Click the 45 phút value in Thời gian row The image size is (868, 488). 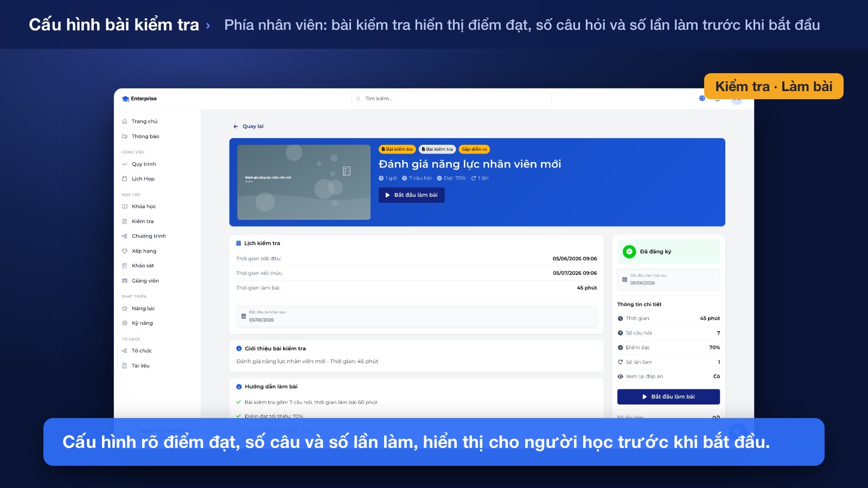710,319
